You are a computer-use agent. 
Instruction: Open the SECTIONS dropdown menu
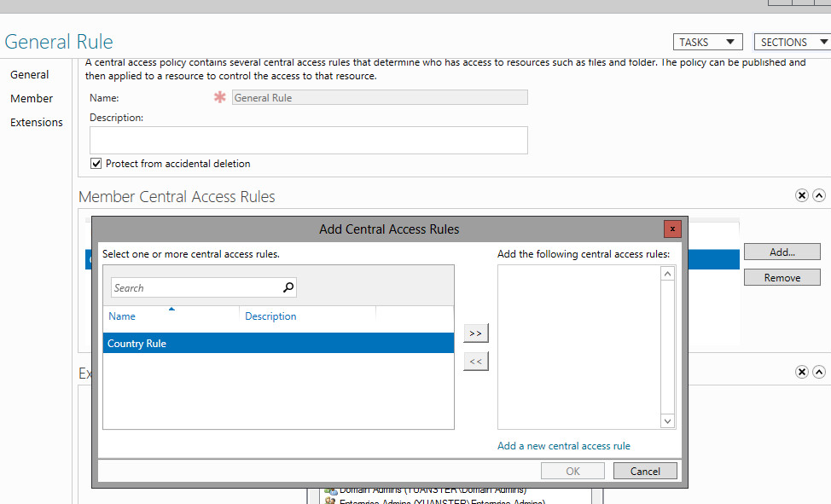(x=793, y=42)
